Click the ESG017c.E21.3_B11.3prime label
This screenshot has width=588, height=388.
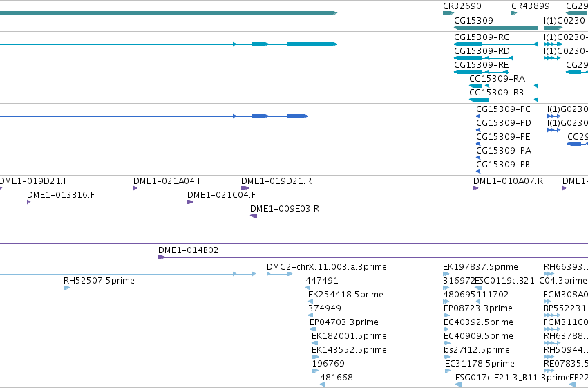click(x=512, y=378)
